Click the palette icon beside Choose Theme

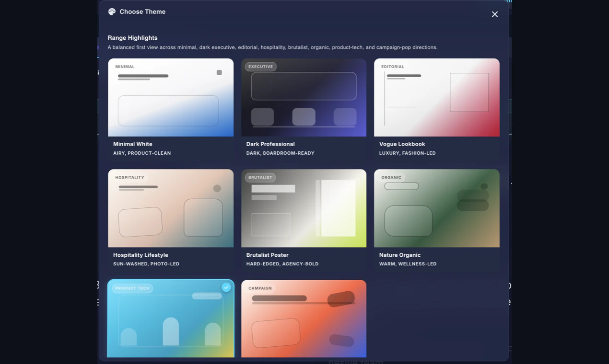pyautogui.click(x=112, y=12)
